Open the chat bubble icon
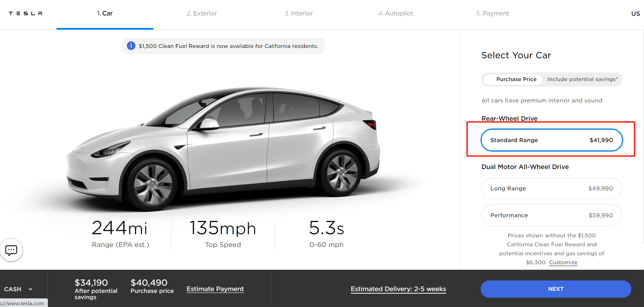Viewport: 644px width, 307px height. pyautogui.click(x=11, y=250)
